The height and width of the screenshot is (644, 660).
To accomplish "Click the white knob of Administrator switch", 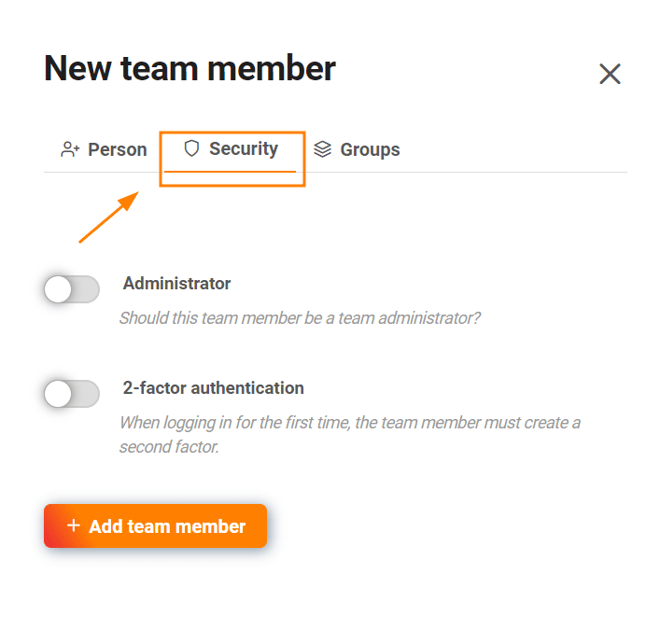I will (58, 289).
